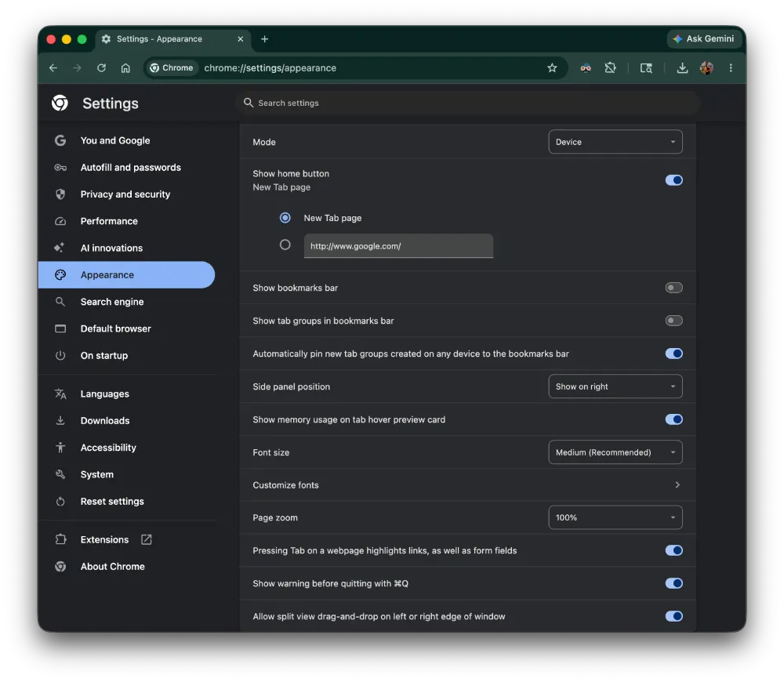Click the sparkle AI innovations icon
This screenshot has height=682, width=784.
[60, 248]
